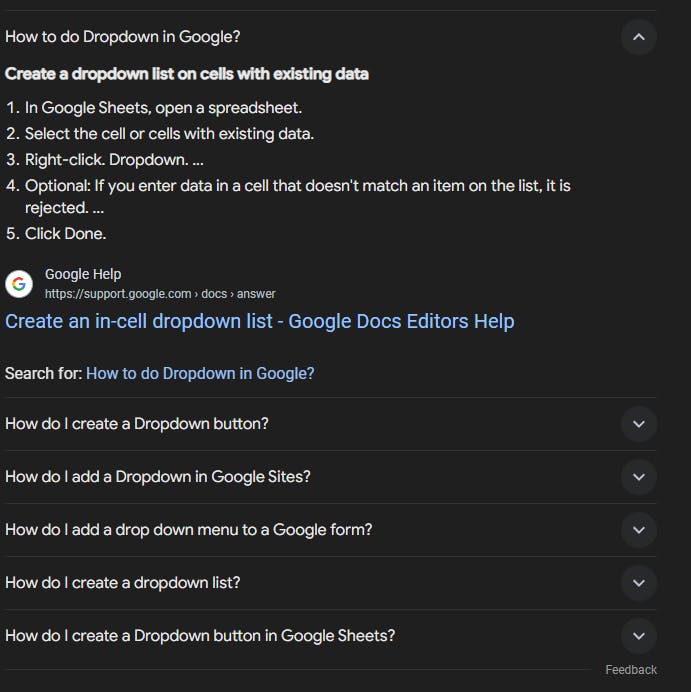Click the Google logo favicon

click(x=19, y=284)
